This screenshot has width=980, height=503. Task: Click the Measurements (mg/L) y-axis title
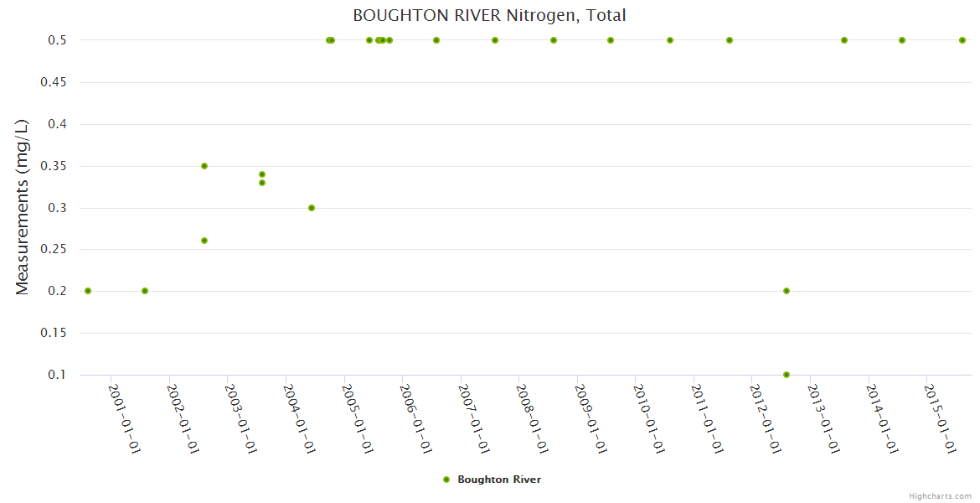pos(23,207)
